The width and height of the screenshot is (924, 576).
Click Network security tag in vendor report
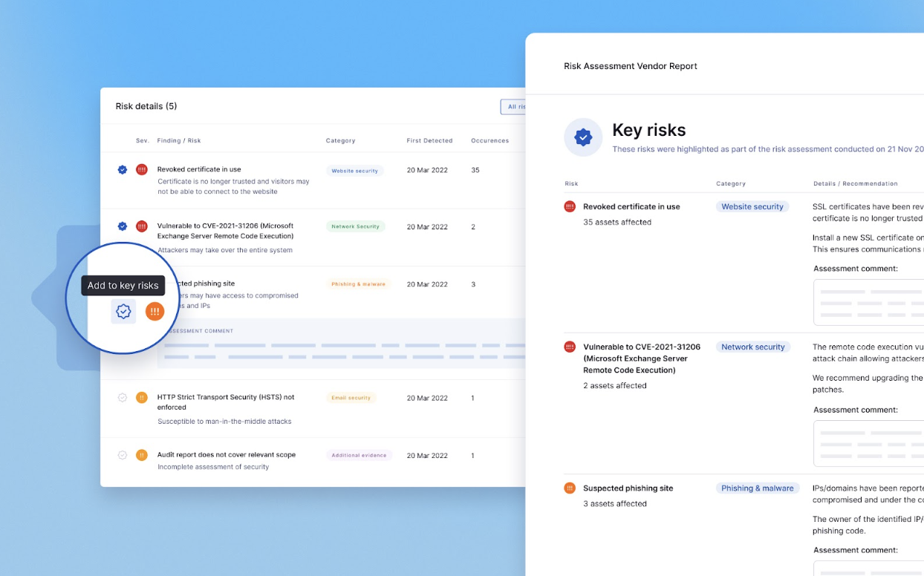pos(753,347)
